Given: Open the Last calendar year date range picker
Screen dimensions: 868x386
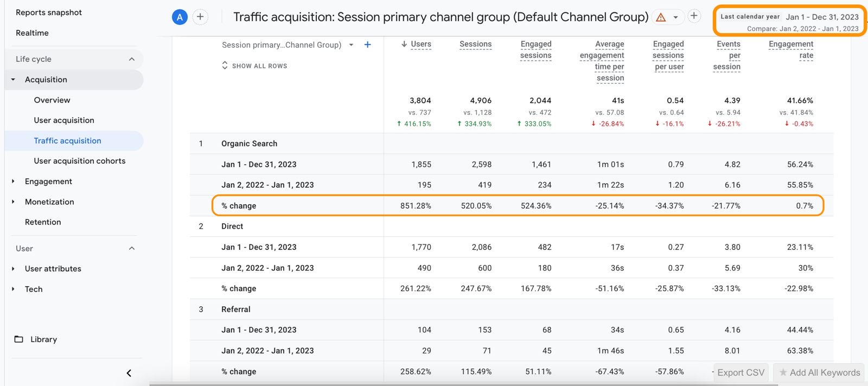Looking at the screenshot, I should 789,22.
